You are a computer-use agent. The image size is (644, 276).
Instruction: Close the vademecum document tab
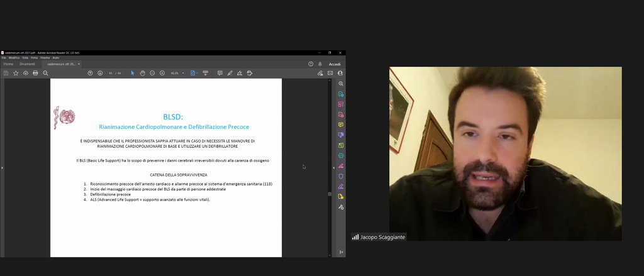(79, 64)
